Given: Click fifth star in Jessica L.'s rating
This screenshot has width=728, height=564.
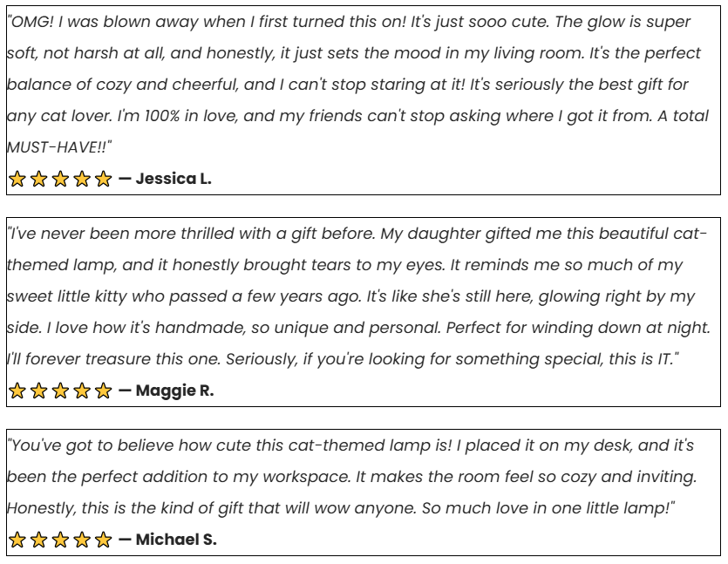Looking at the screenshot, I should pos(103,180).
